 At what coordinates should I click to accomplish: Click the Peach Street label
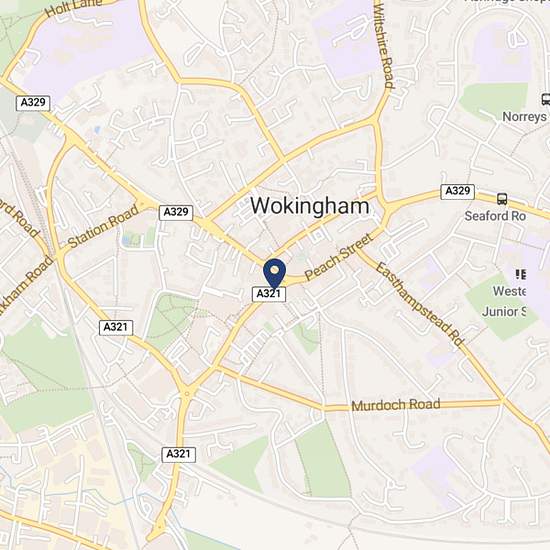coord(338,257)
